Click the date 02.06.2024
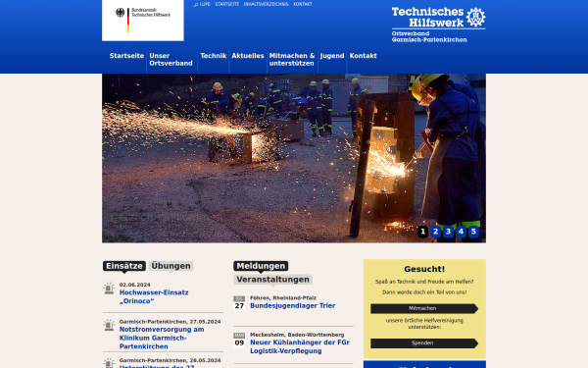This screenshot has height=368, width=588. (x=134, y=285)
